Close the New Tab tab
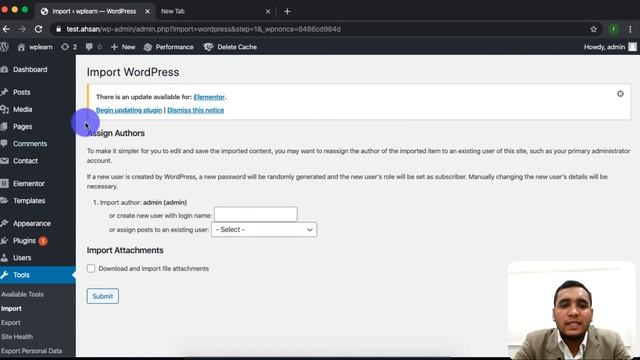Image resolution: width=640 pixels, height=360 pixels. coord(268,11)
